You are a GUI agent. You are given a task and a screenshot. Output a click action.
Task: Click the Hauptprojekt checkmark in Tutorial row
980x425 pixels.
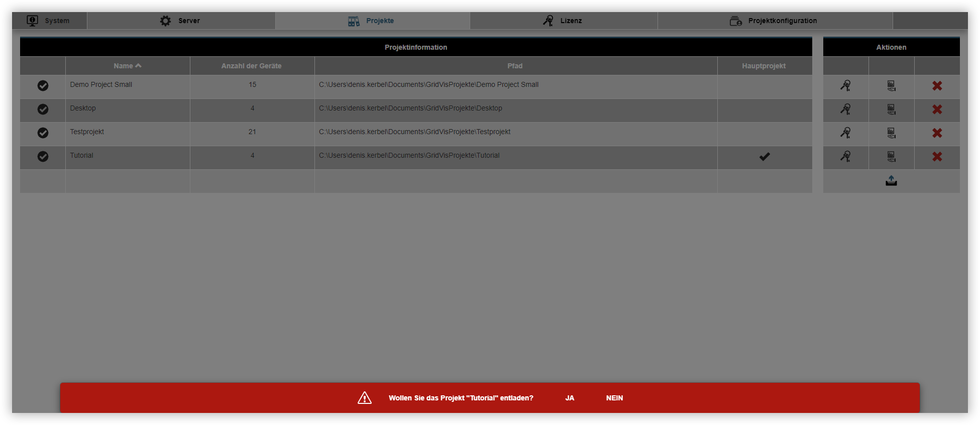(x=765, y=157)
